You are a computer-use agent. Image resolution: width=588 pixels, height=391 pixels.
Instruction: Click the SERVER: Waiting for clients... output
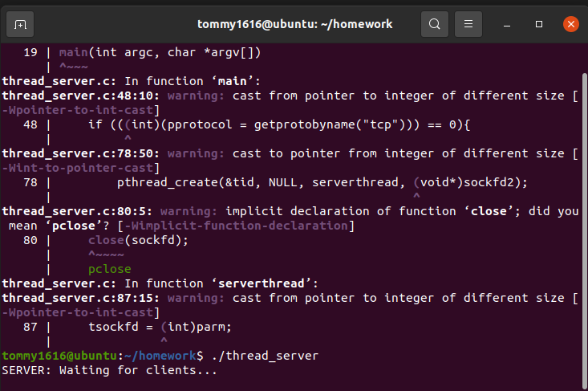109,370
